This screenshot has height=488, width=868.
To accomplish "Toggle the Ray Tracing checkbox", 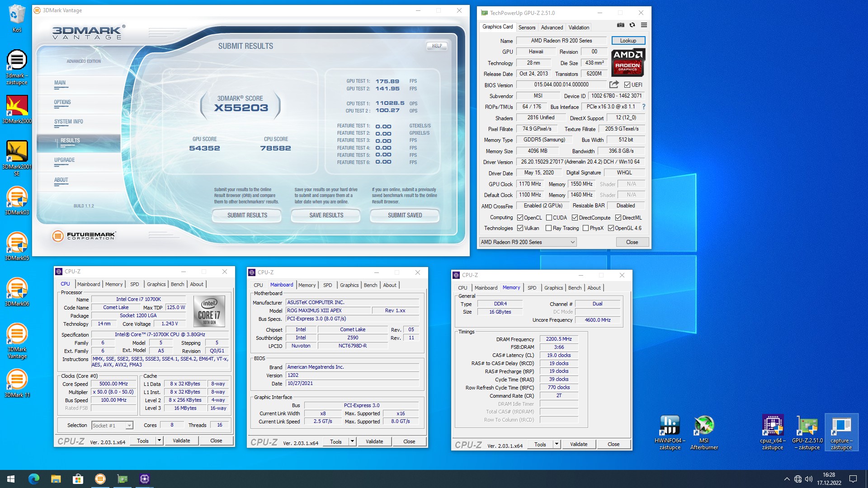I will coord(548,228).
